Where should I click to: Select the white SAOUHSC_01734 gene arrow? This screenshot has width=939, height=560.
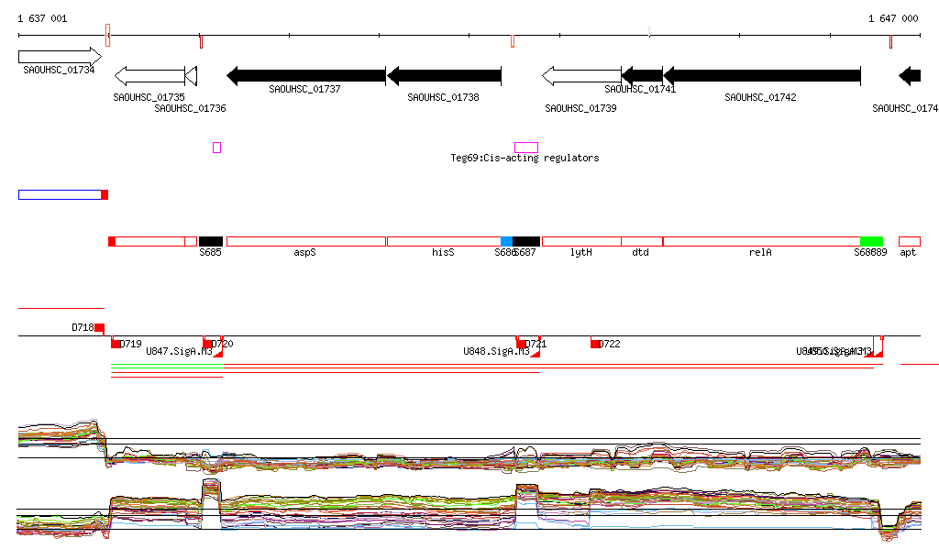point(60,57)
